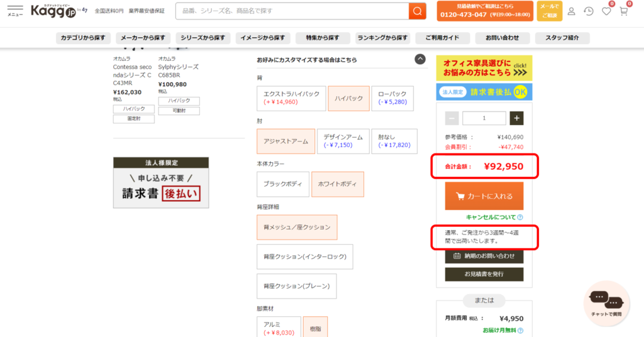Image resolution: width=644 pixels, height=337 pixels.
Task: Open ご利用ガイド page
Action: [442, 38]
